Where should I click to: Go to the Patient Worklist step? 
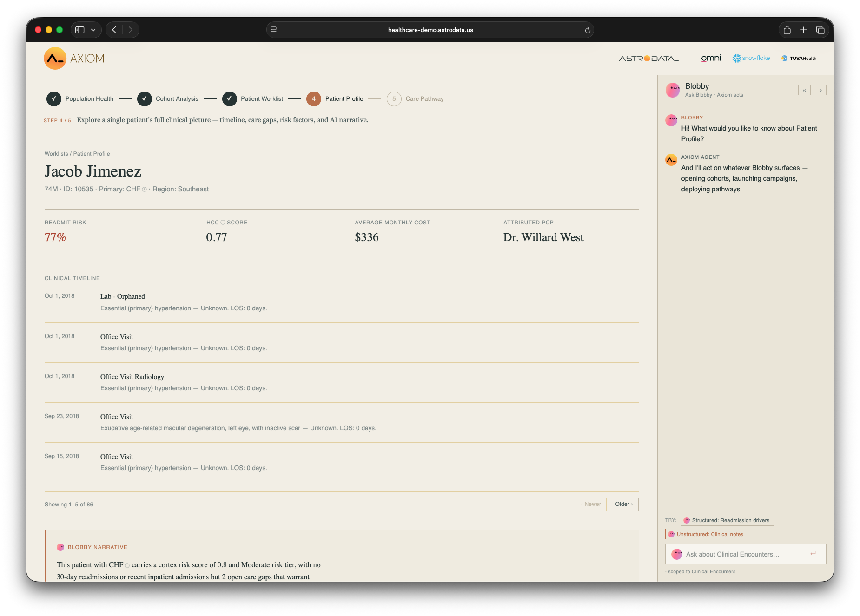pos(253,99)
